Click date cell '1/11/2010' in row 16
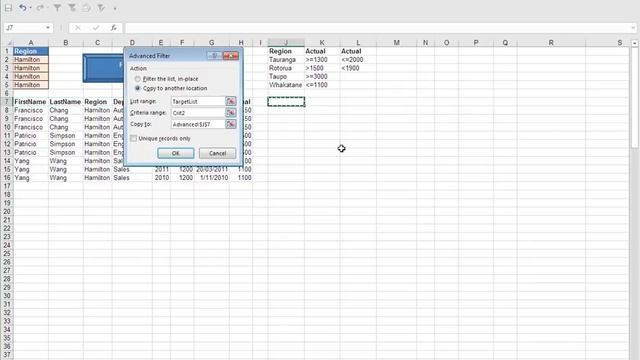The width and height of the screenshot is (640, 360). (x=211, y=178)
